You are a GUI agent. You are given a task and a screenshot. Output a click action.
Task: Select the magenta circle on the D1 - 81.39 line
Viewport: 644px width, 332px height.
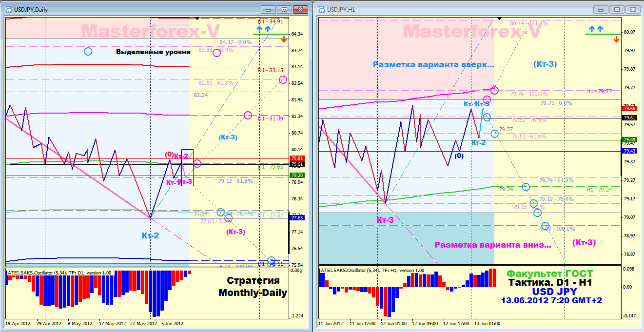click(248, 116)
